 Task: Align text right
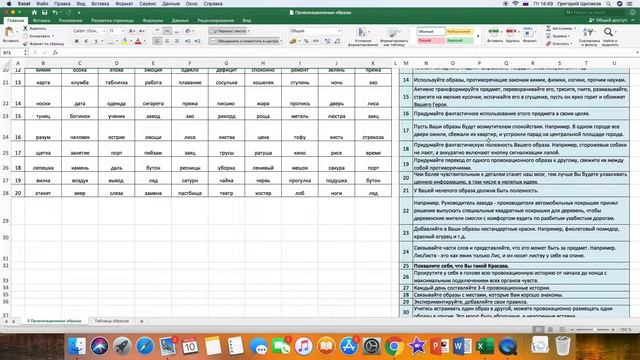(177, 41)
